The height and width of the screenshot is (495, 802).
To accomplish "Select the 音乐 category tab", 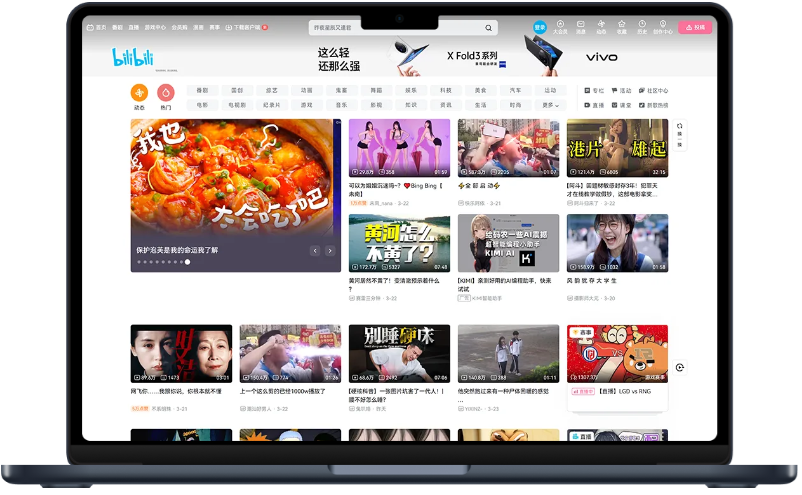I will tap(342, 104).
